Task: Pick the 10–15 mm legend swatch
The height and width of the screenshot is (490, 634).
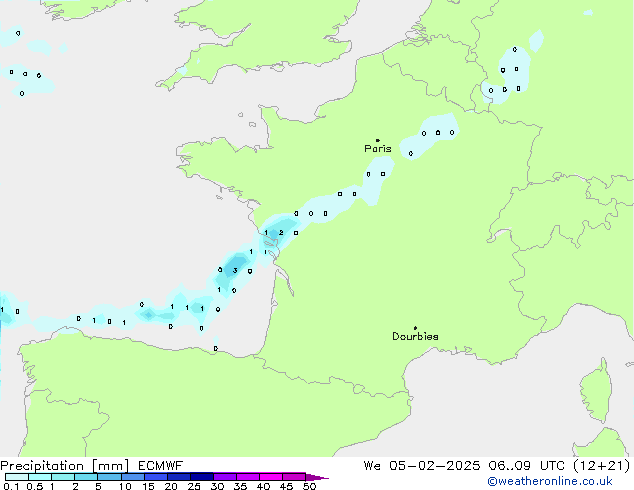Action: (x=132, y=477)
